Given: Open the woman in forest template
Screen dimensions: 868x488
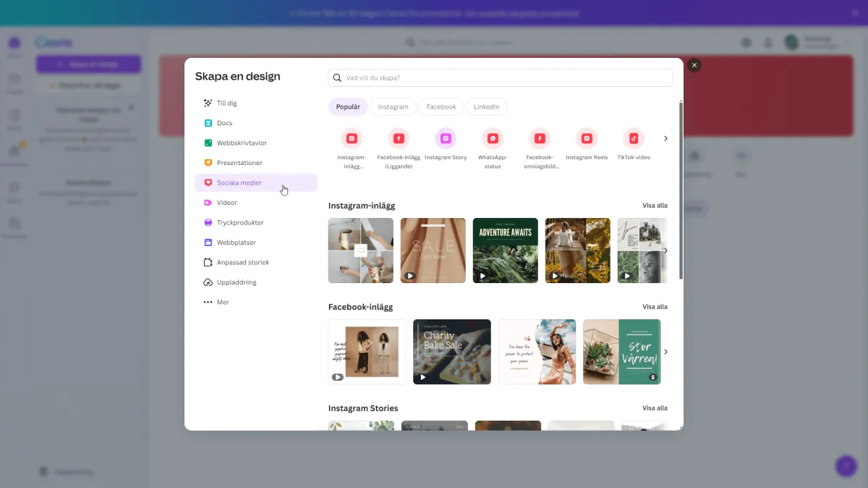Looking at the screenshot, I should click(x=578, y=251).
